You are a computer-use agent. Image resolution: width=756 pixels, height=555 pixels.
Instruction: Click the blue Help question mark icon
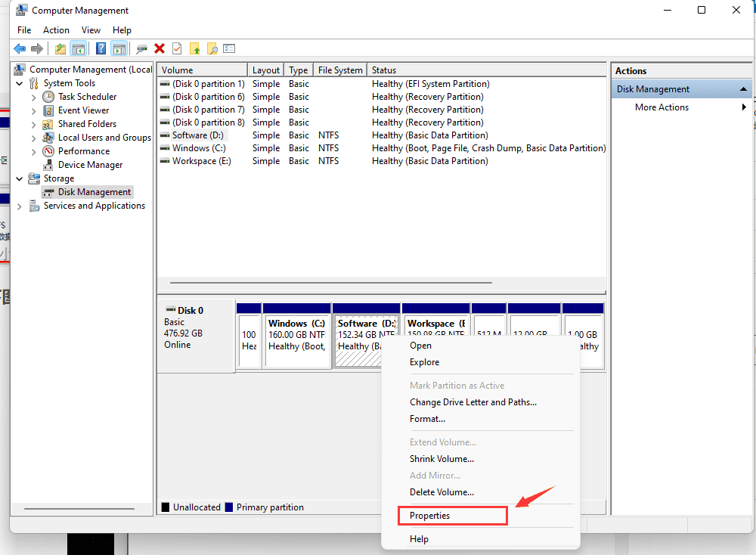(101, 49)
